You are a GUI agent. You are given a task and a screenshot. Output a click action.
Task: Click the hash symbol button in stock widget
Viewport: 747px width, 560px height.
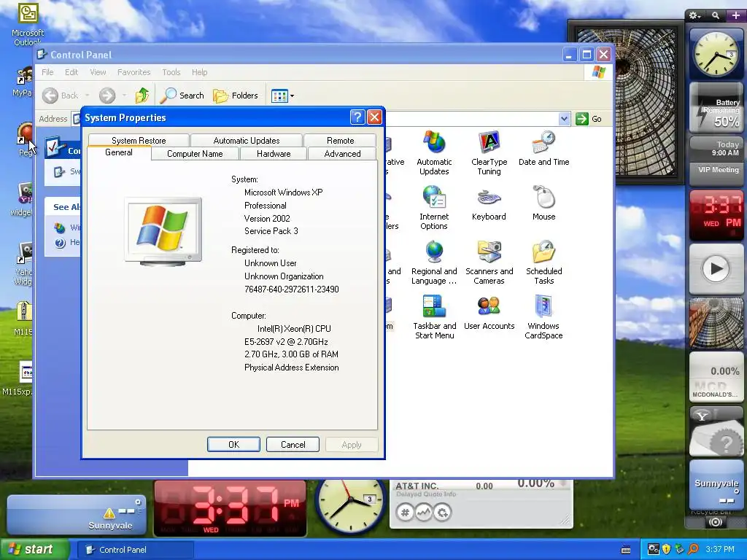coord(405,513)
